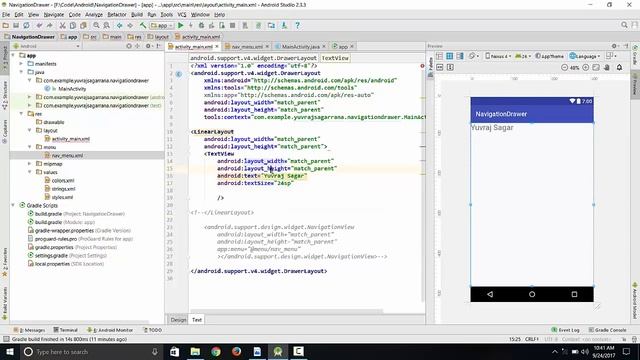Open the Navigate menu
The height and width of the screenshot is (360, 640).
click(x=54, y=14)
